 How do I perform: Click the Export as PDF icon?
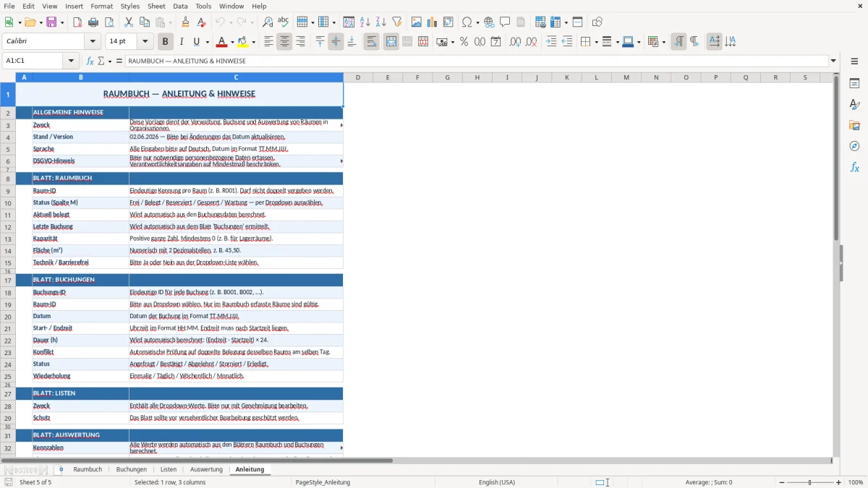(x=77, y=22)
